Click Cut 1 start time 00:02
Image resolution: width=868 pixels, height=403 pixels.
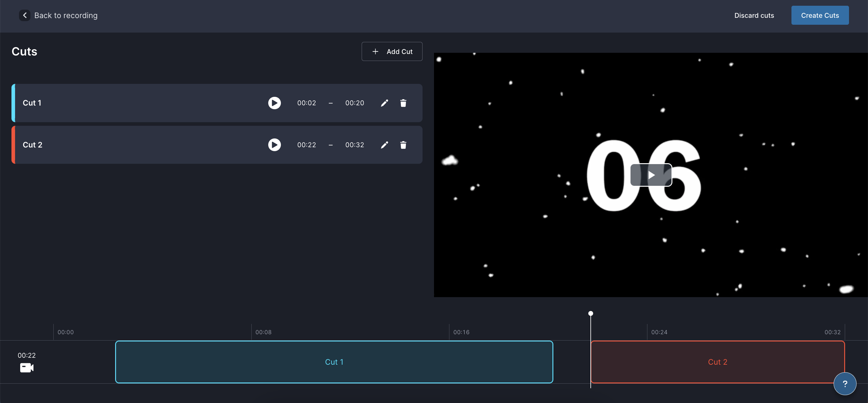[x=306, y=103]
